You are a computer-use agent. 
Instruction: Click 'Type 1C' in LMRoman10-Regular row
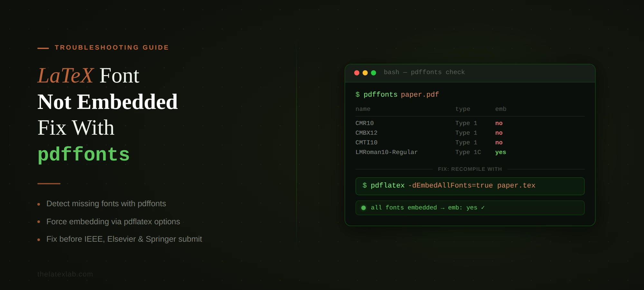[468, 152]
